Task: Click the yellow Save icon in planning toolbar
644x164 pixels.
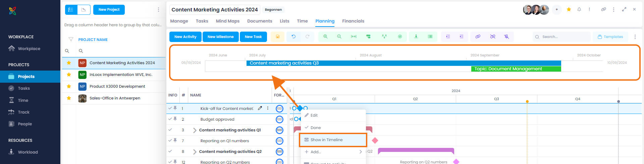Action: [278, 37]
